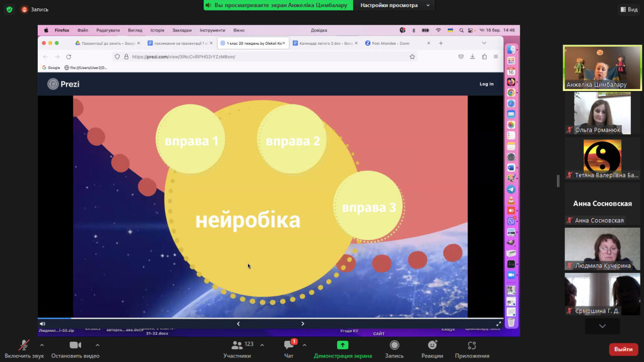
Task: Open Інструменти menu in menu bar
Action: [212, 30]
